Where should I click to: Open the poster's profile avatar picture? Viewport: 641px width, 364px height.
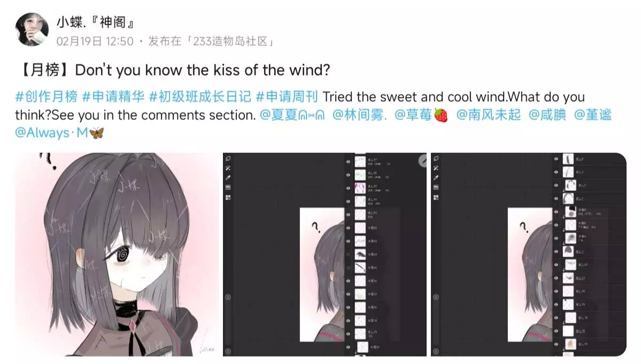pos(32,29)
